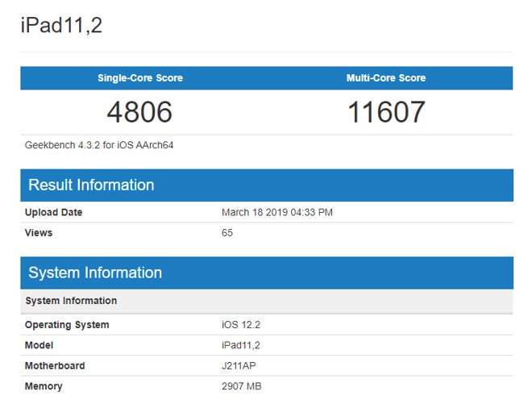532x408 pixels.
Task: Click the gray System Information subheader row
Action: [267, 301]
